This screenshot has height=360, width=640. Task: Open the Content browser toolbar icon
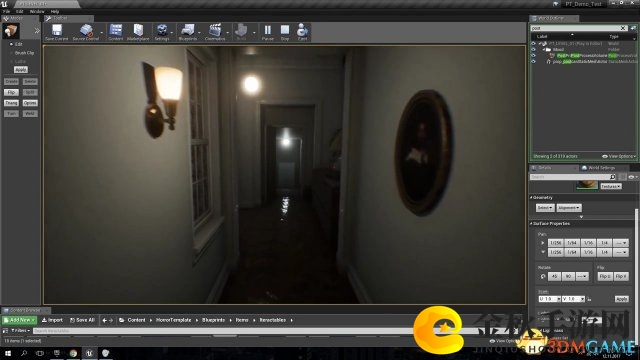click(116, 32)
